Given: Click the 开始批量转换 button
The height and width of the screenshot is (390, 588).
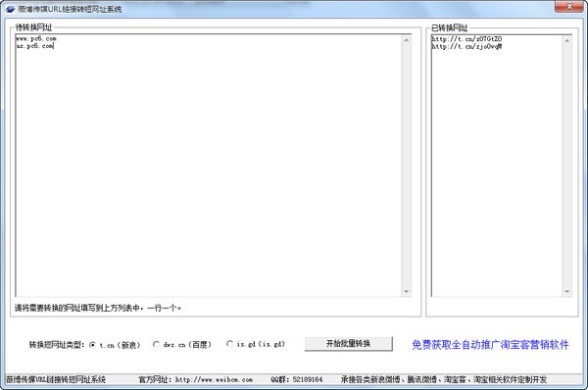Looking at the screenshot, I should click(348, 344).
